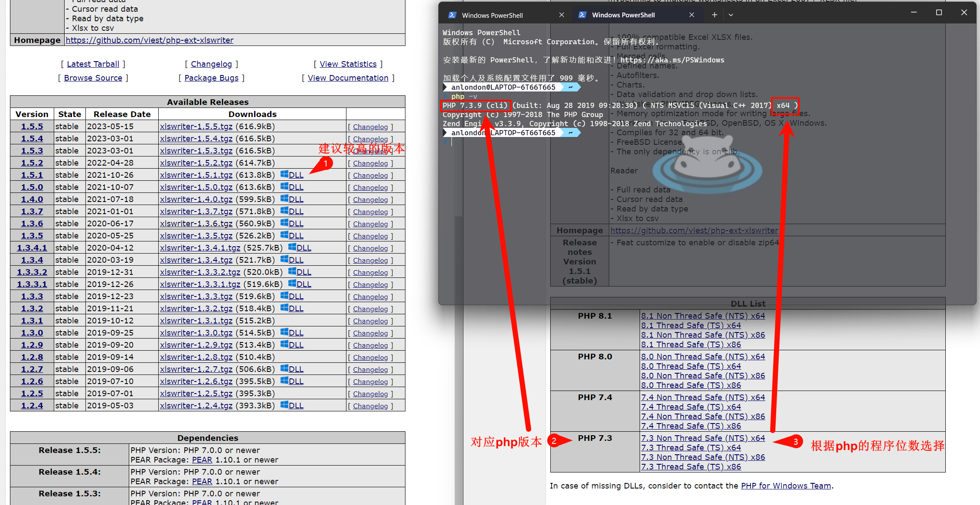The width and height of the screenshot is (980, 505).
Task: Click the Windows DLL icon for xlswriter-1.5.1
Action: pyautogui.click(x=284, y=174)
